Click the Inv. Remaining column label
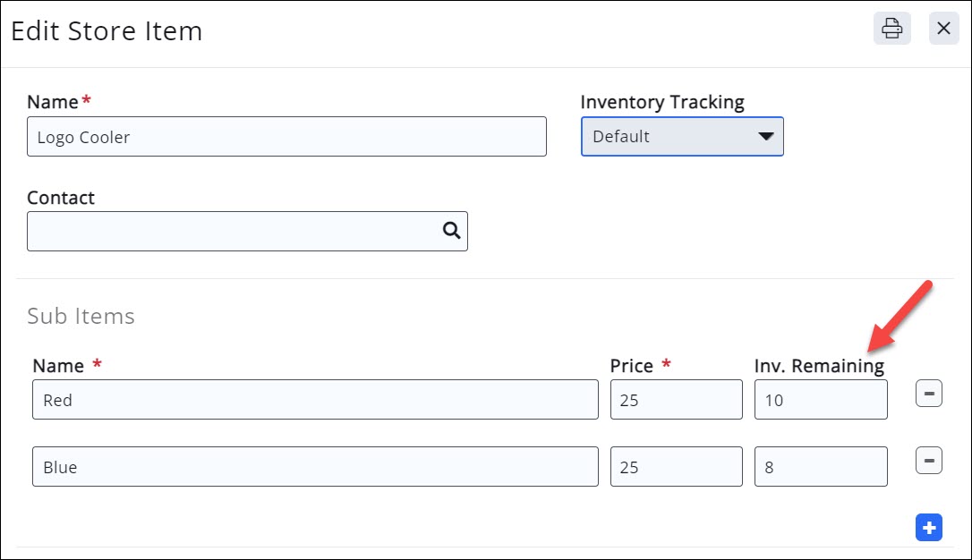Screen dimensions: 972x560 click(x=819, y=366)
